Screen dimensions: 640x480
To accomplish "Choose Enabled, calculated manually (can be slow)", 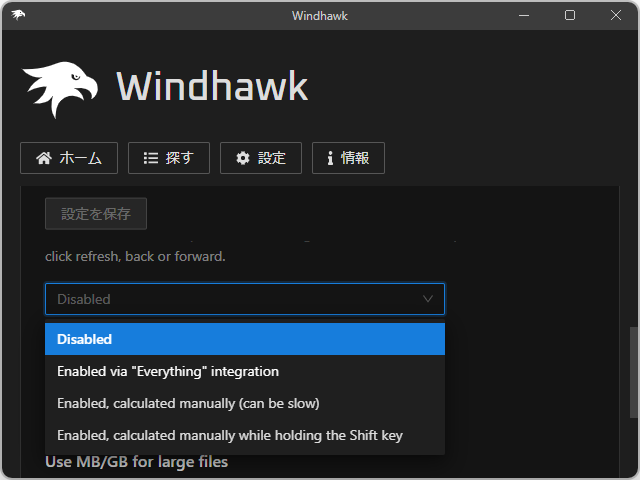I will 245,403.
